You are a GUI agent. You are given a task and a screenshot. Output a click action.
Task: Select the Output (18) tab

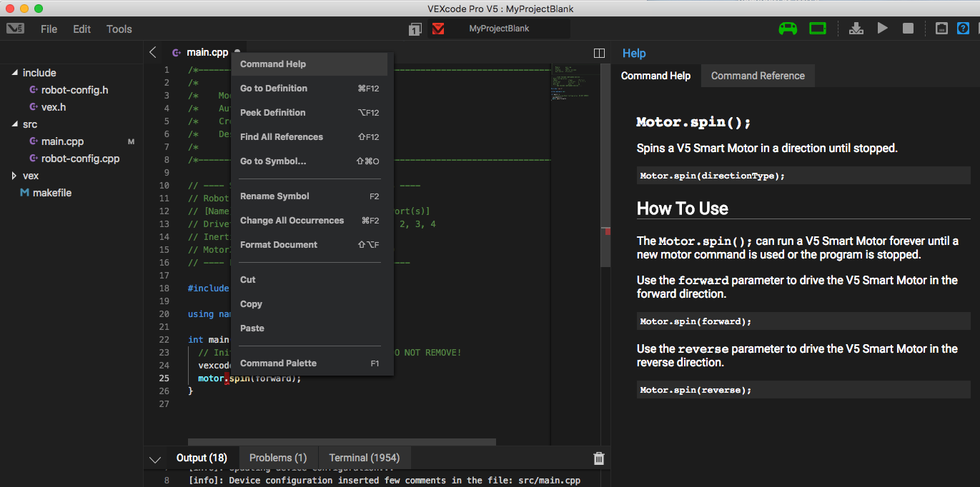coord(202,458)
